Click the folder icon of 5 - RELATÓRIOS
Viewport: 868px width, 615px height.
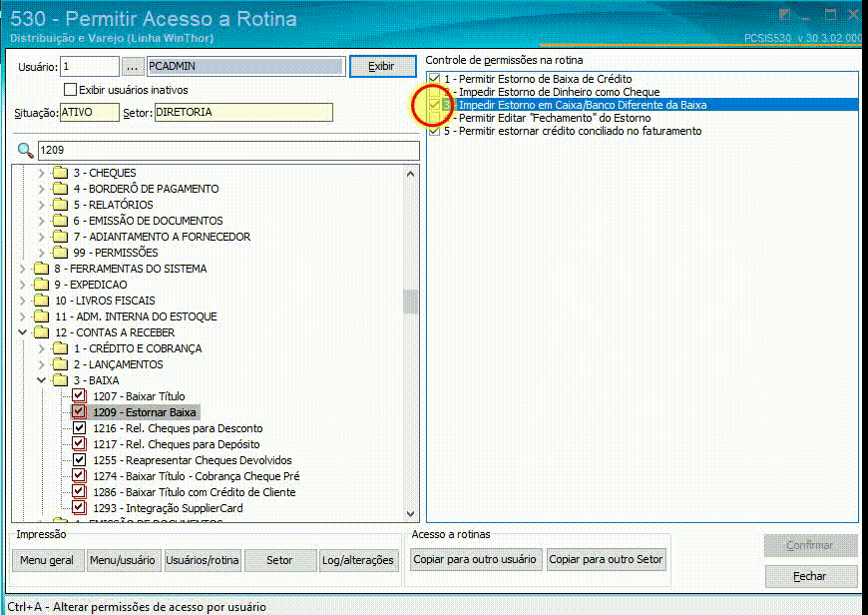(60, 205)
